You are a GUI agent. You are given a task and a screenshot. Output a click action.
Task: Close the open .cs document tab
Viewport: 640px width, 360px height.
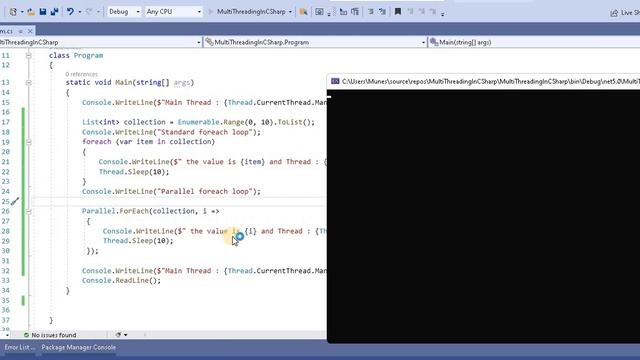click(x=30, y=31)
